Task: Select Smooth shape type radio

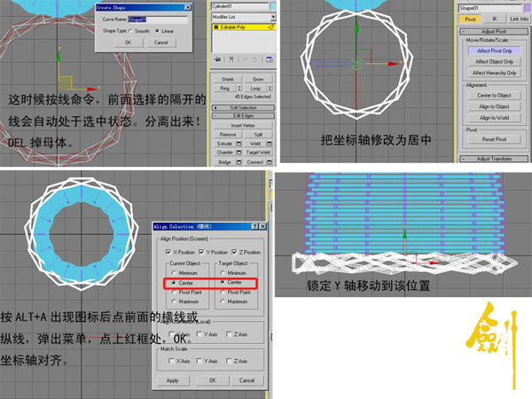Action: tap(130, 31)
